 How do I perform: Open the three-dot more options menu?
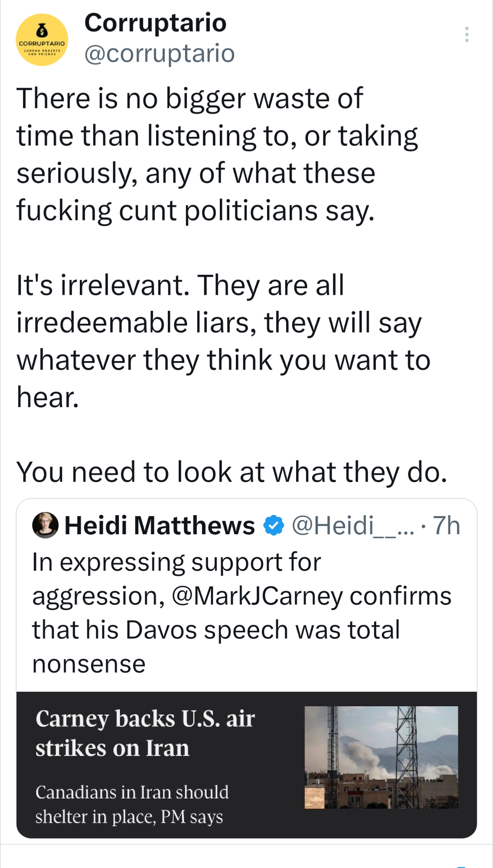point(467,34)
